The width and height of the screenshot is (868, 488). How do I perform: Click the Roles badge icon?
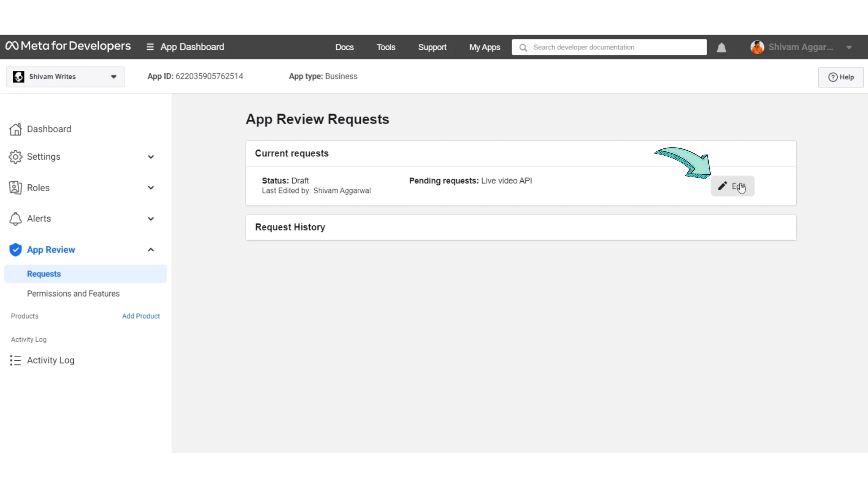click(15, 187)
